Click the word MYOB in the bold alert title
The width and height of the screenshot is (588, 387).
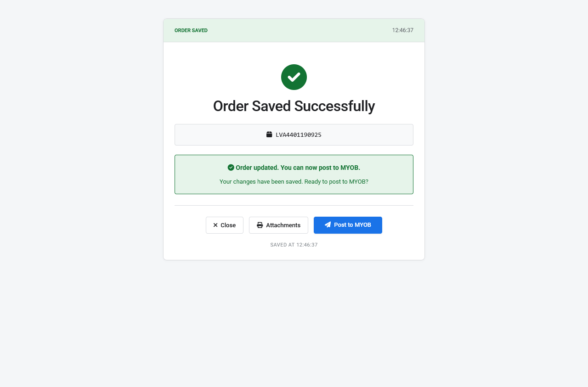pyautogui.click(x=350, y=168)
